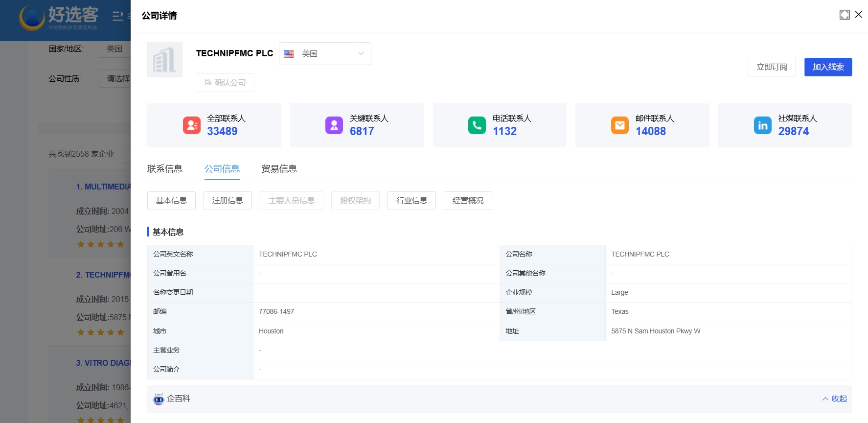Click the address 5875 N Sam Houston Pkwy W
868x423 pixels.
[x=656, y=331]
